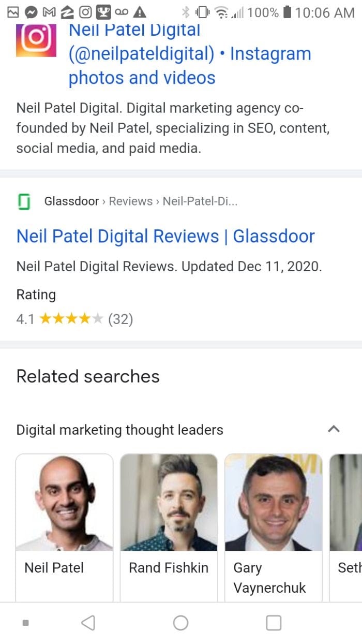Image resolution: width=362 pixels, height=644 pixels.
Task: Tap the recent apps square navigation button
Action: (x=273, y=623)
